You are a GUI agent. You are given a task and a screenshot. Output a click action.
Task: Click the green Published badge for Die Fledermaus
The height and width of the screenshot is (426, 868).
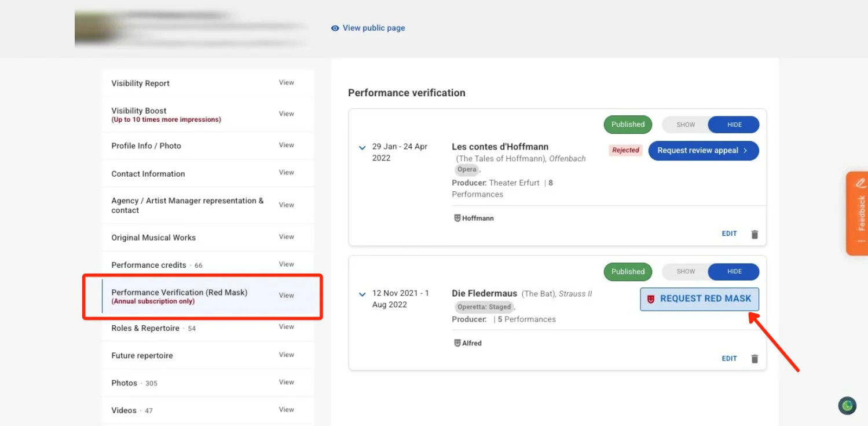coord(628,271)
